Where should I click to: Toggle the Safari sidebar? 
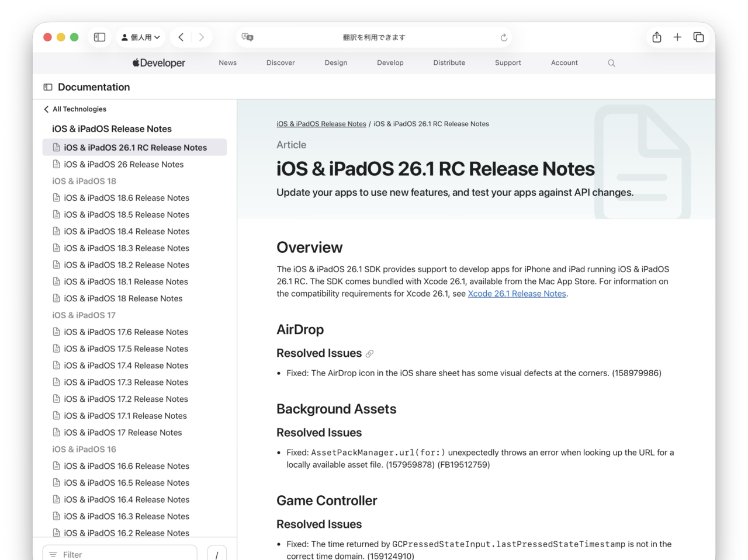[x=99, y=37]
